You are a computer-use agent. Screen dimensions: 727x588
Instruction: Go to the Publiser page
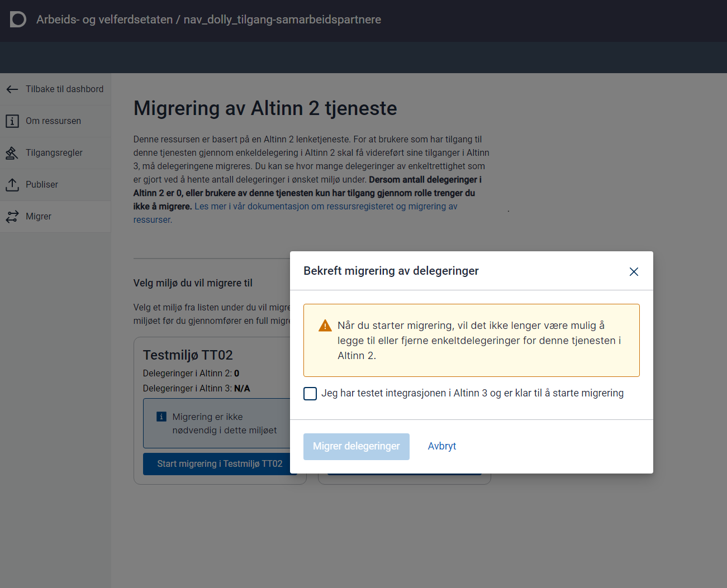(x=42, y=185)
